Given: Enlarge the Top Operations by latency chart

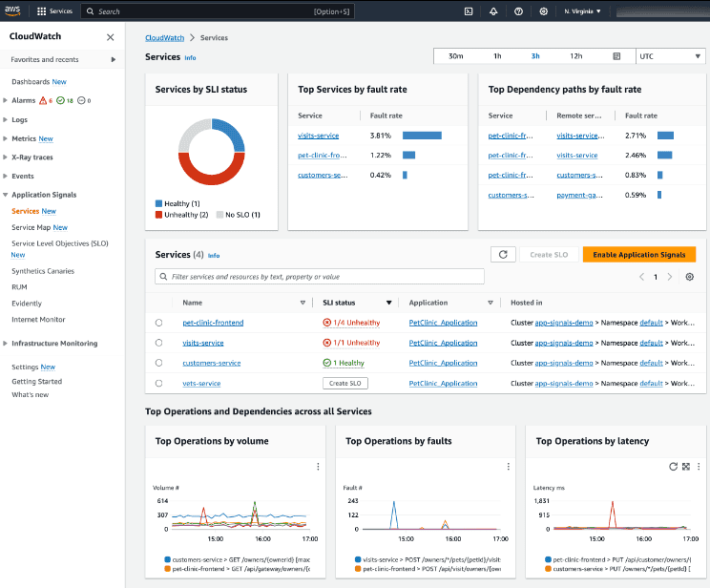Looking at the screenshot, I should click(686, 467).
